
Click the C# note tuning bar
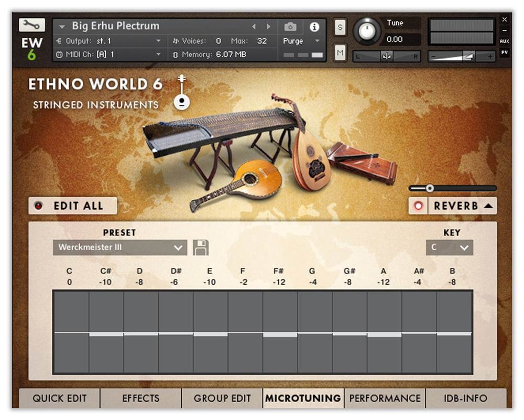coord(106,332)
